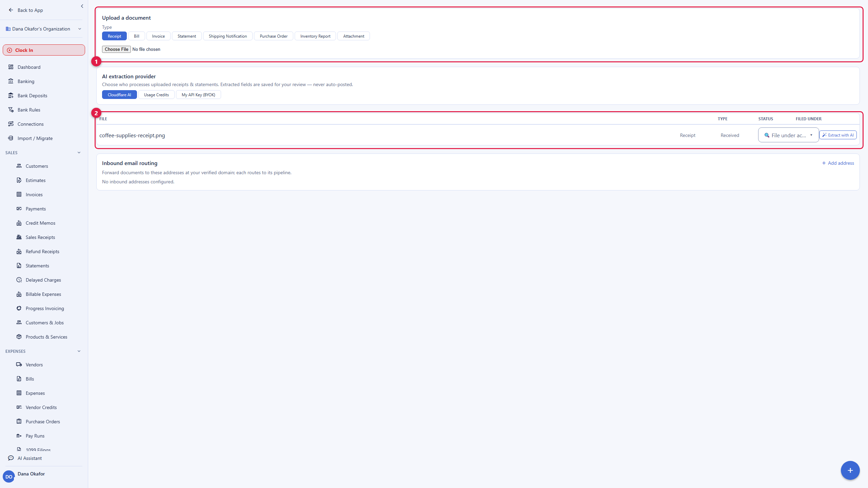Select the Receipt document type
Image resolution: width=868 pixels, height=488 pixels.
click(x=114, y=36)
